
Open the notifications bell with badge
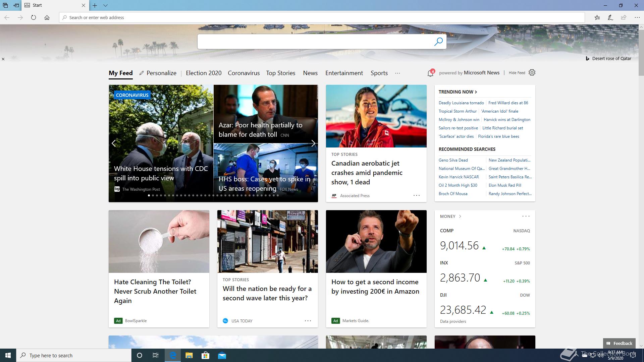431,73
